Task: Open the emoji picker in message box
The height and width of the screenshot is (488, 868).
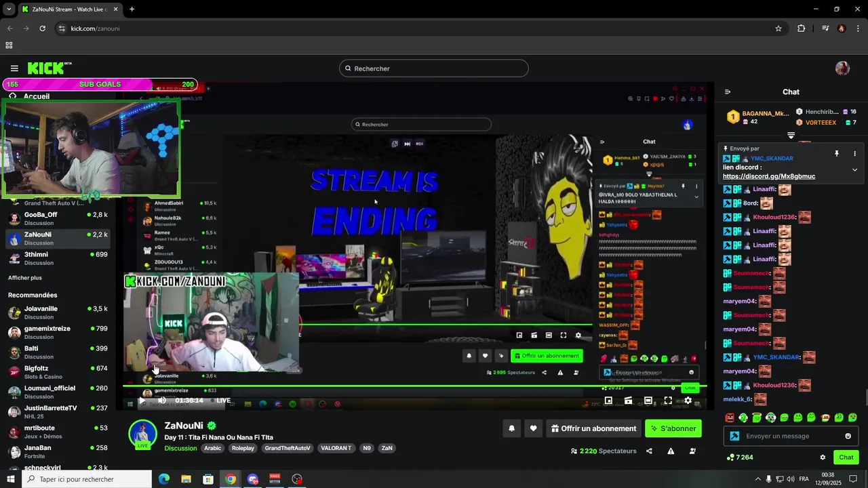Action: (x=848, y=436)
